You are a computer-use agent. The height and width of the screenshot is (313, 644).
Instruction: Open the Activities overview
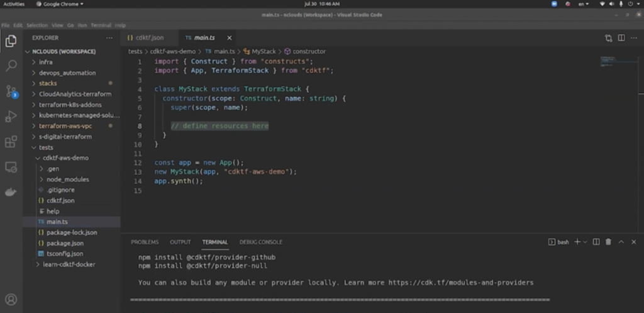click(14, 4)
